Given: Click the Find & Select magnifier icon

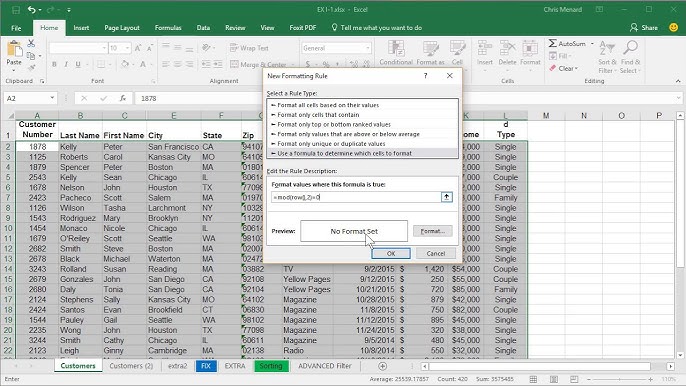Looking at the screenshot, I should [630, 47].
